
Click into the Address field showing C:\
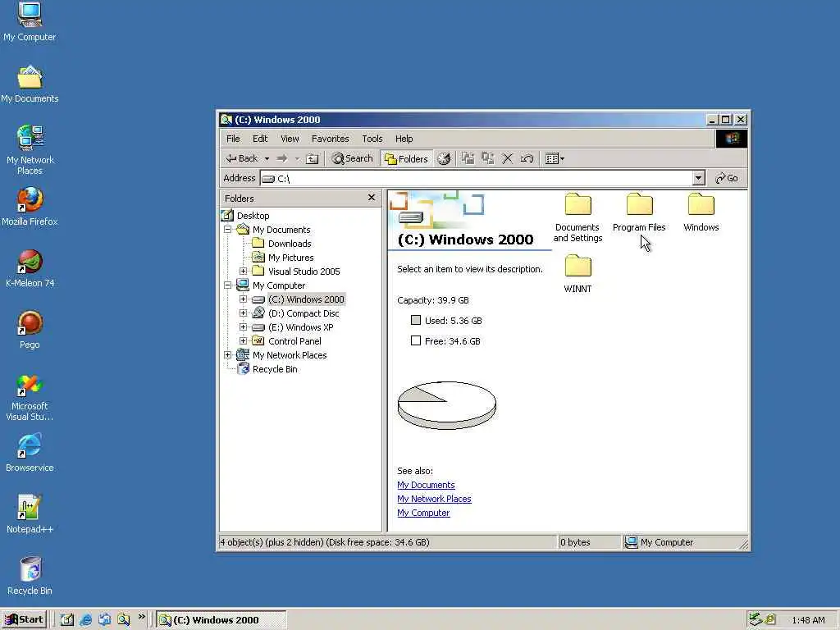(477, 178)
